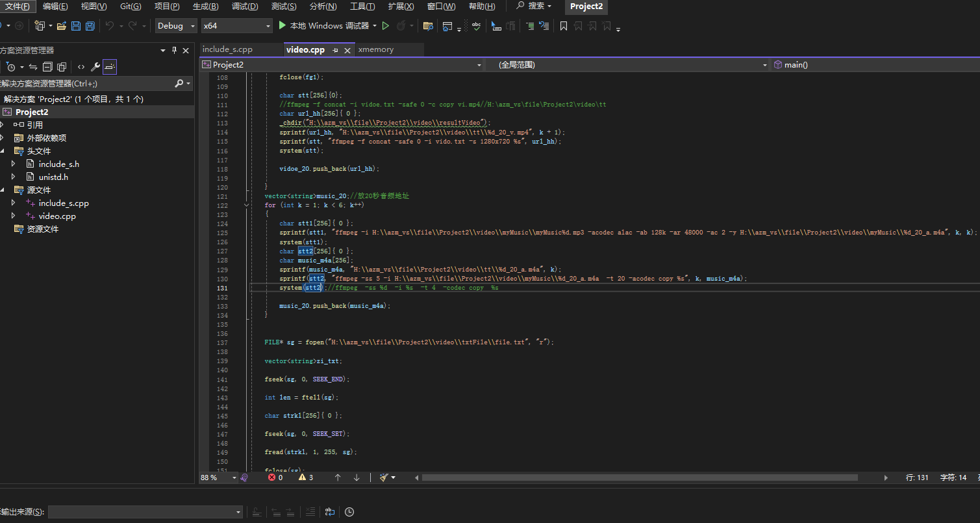Open the 文件(F) menu

point(18,6)
